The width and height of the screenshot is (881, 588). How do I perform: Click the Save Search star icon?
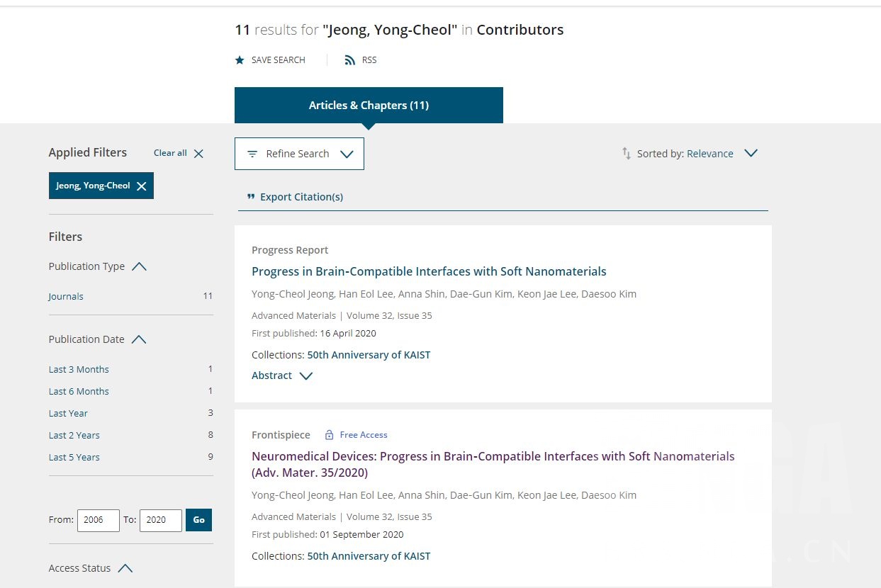pos(240,60)
